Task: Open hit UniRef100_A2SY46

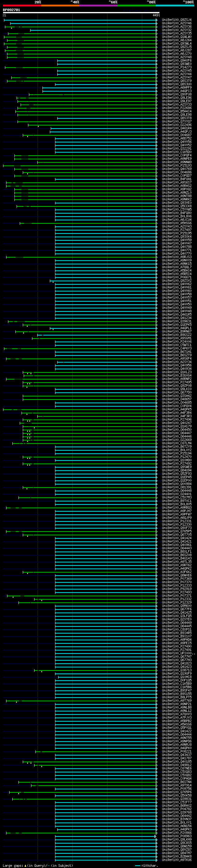Action: tap(177, 23)
